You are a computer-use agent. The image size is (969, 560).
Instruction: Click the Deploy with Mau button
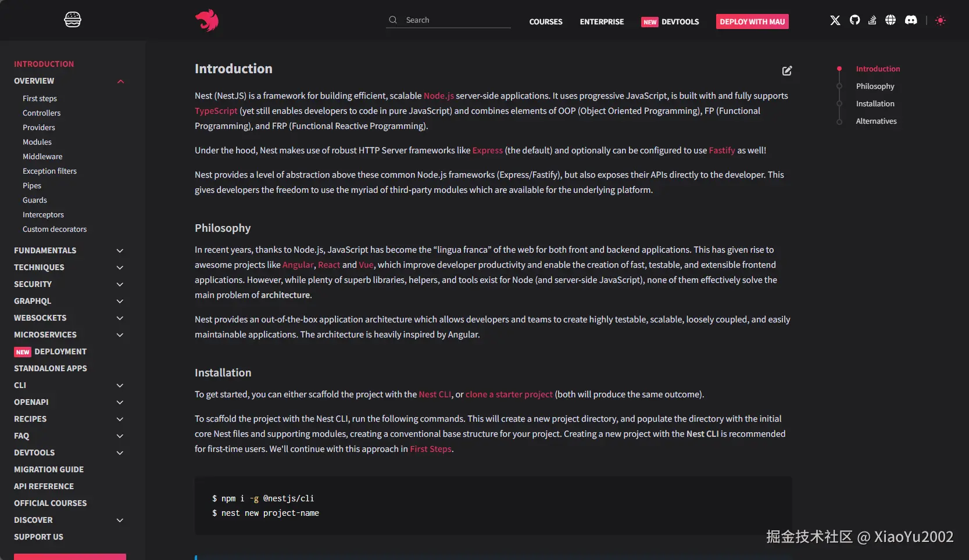point(752,21)
